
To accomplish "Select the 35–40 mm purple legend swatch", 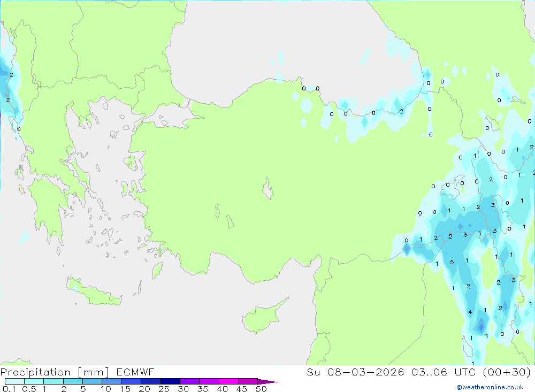I will 209,381.
